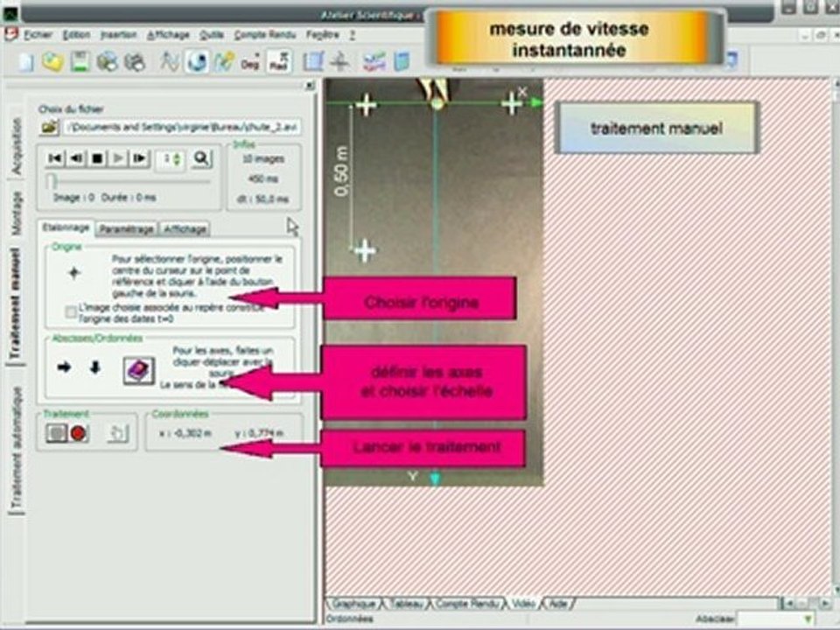Click the purple scale book button

[x=139, y=370]
